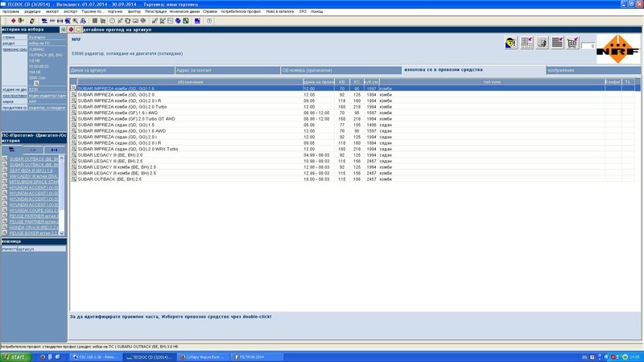Open SEAT IBIZA III link in history

(31, 171)
